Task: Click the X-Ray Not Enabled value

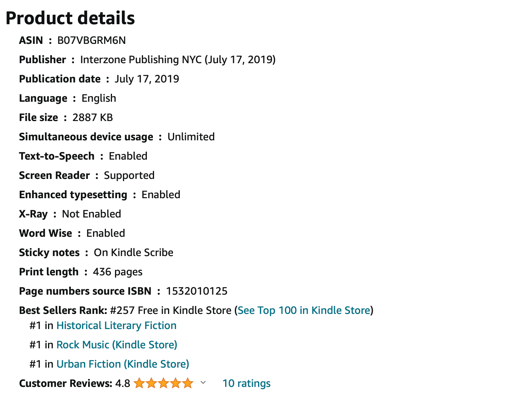Action: pyautogui.click(x=92, y=214)
